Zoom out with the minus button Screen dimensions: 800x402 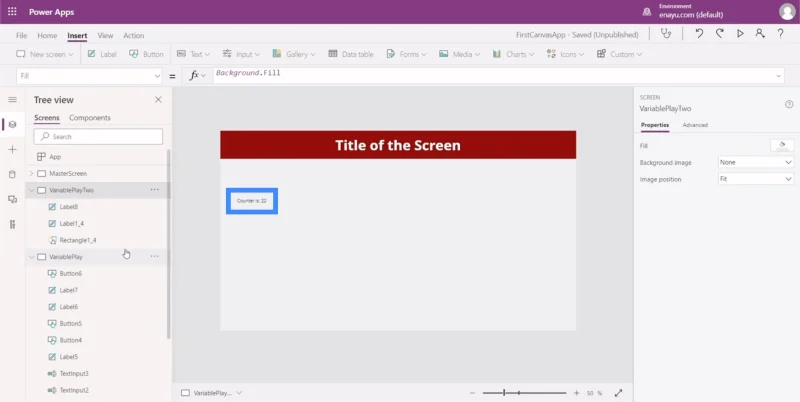(472, 393)
